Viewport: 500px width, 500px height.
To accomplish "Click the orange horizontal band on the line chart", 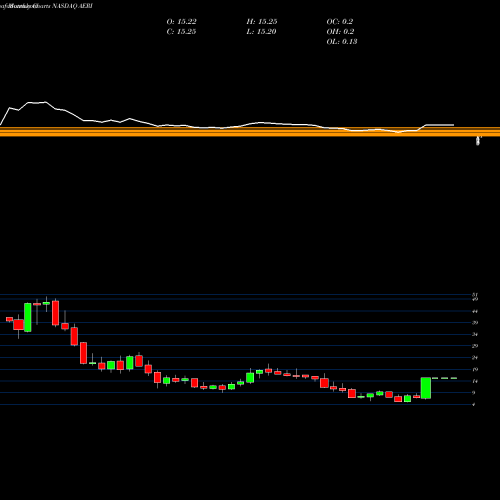I will [x=250, y=132].
